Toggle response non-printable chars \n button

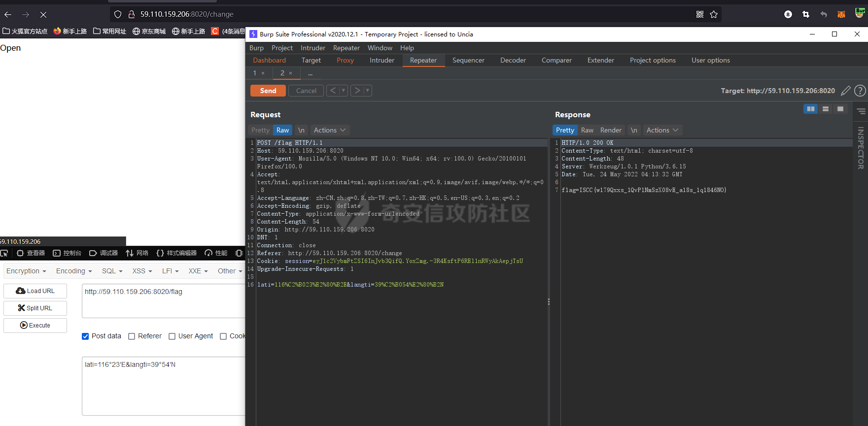click(634, 130)
